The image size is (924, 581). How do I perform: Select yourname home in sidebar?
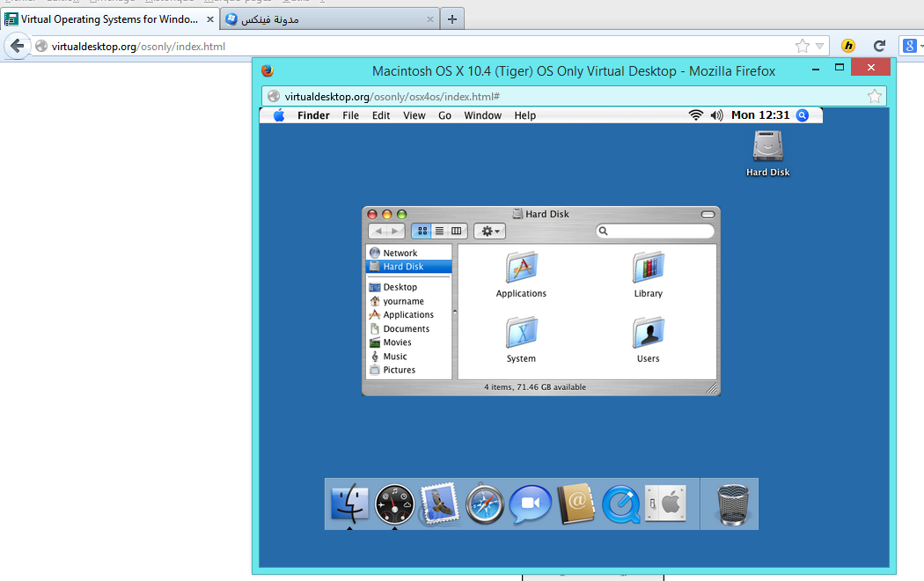click(409, 301)
